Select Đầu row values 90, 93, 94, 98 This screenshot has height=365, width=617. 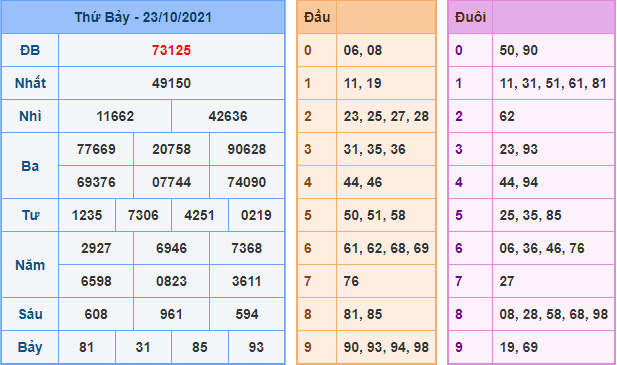coord(386,348)
